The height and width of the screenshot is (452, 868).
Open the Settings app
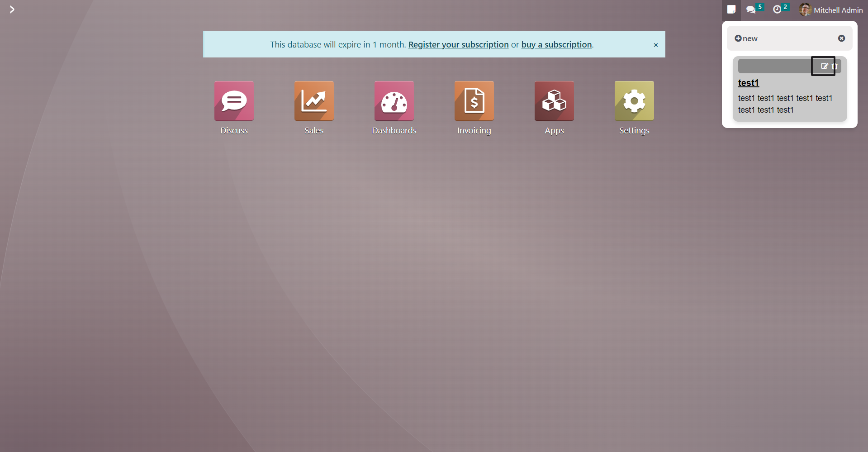tap(634, 101)
